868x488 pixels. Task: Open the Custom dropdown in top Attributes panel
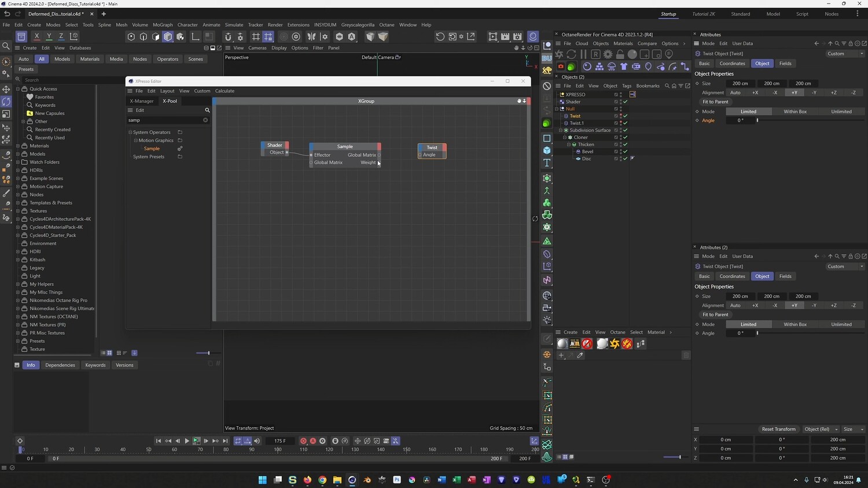tap(845, 54)
